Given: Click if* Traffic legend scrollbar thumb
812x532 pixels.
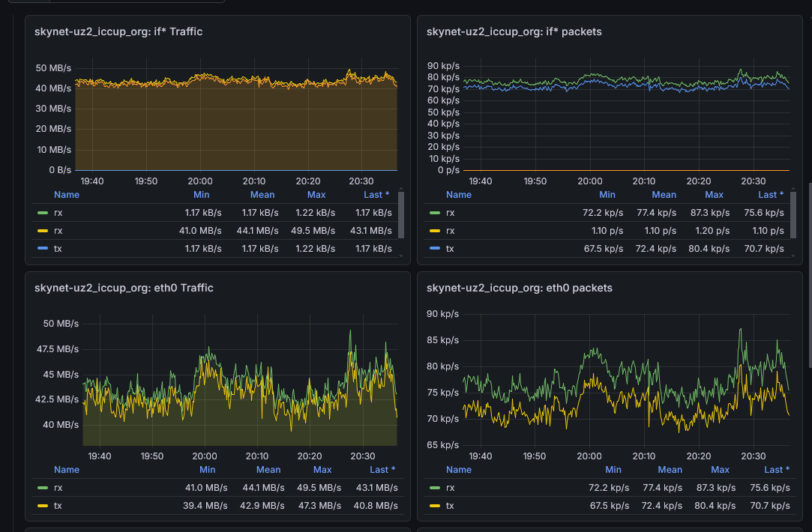Looking at the screenshot, I should point(401,215).
